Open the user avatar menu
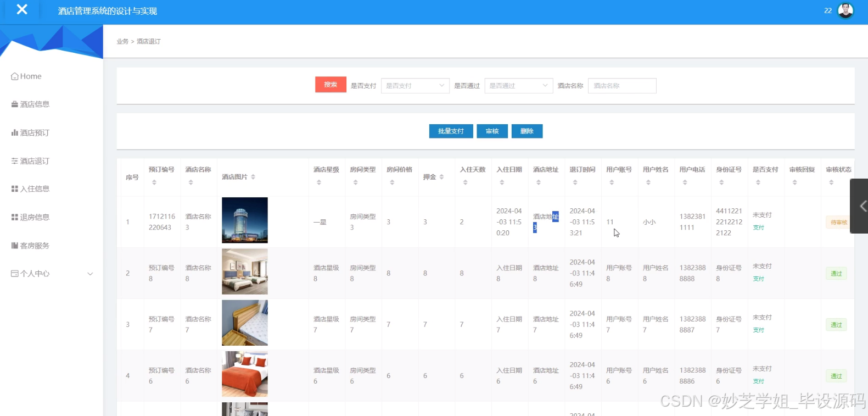The image size is (868, 416). click(x=845, y=10)
